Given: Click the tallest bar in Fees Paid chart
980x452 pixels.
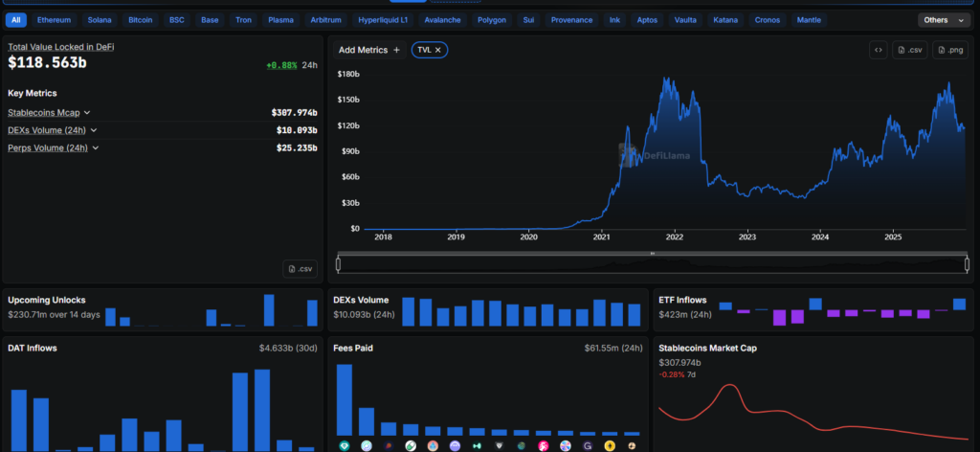Looking at the screenshot, I should [x=345, y=400].
